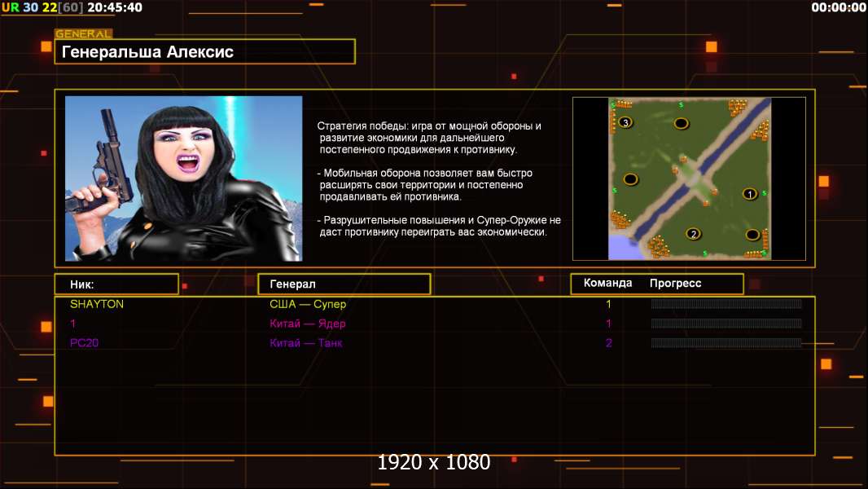Viewport: 868px width, 489px height.
Task: Click the map preview thumbnail
Action: [x=689, y=178]
